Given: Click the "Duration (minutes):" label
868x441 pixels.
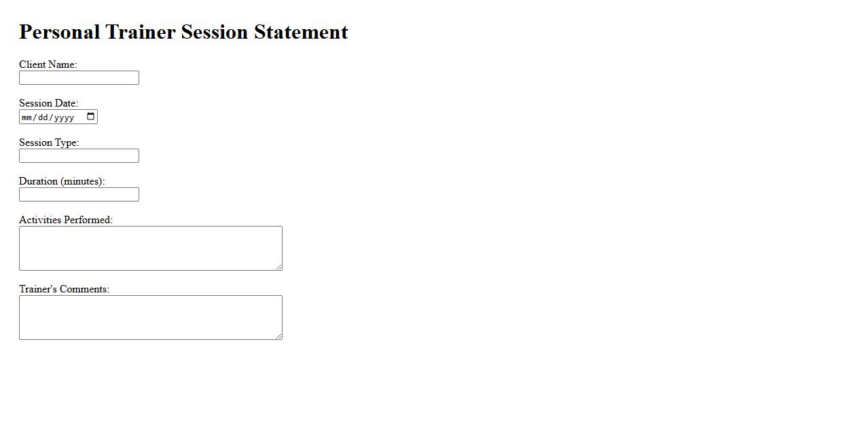Looking at the screenshot, I should 62,181.
